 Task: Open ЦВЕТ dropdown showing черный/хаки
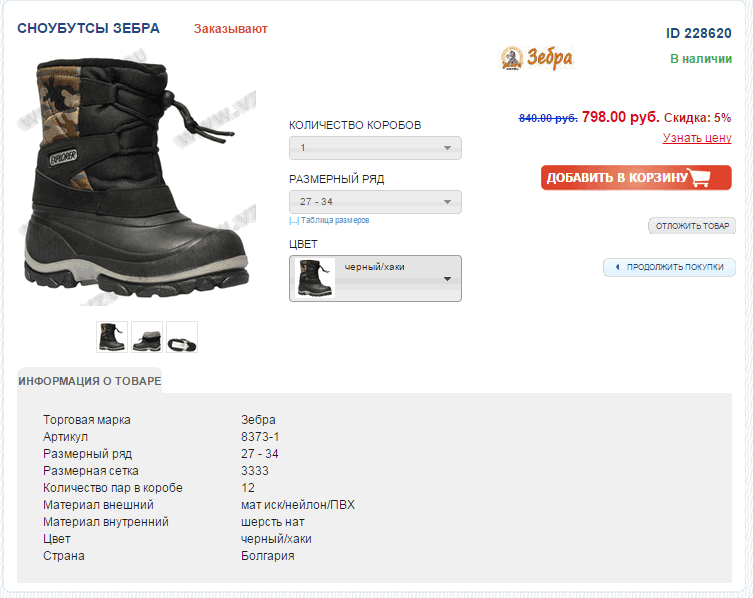[375, 279]
